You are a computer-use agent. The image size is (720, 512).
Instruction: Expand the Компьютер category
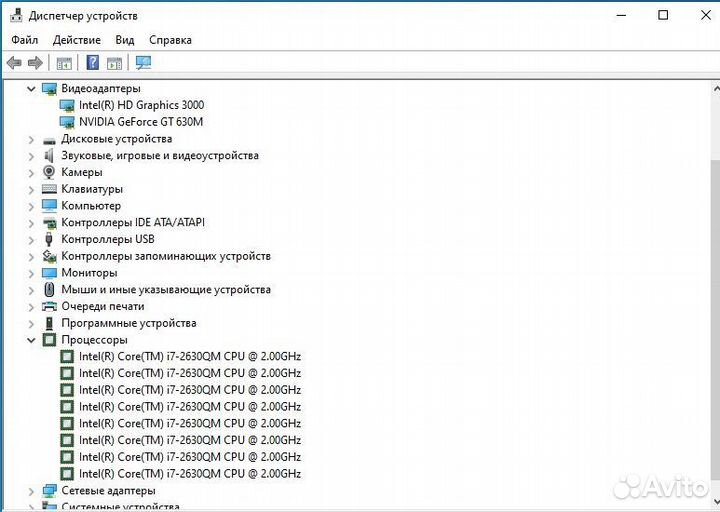[x=31, y=206]
